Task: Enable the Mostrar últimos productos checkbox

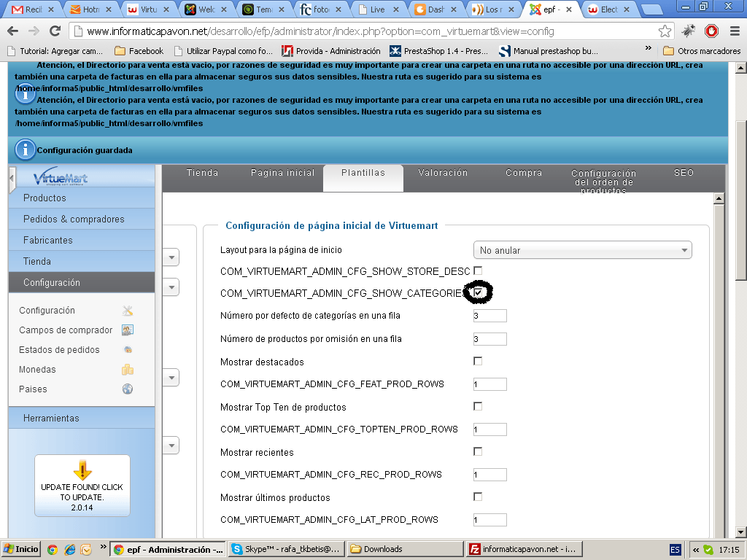Action: tap(478, 497)
